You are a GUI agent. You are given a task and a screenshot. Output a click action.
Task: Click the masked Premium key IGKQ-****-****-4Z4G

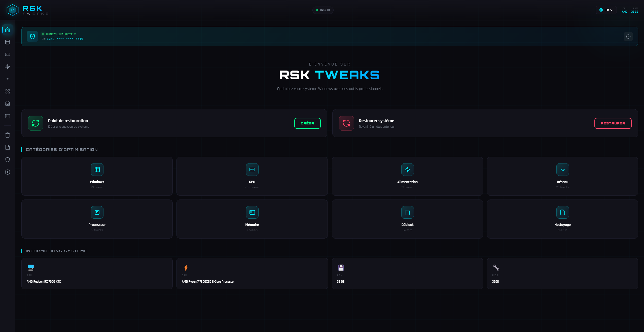tap(65, 39)
